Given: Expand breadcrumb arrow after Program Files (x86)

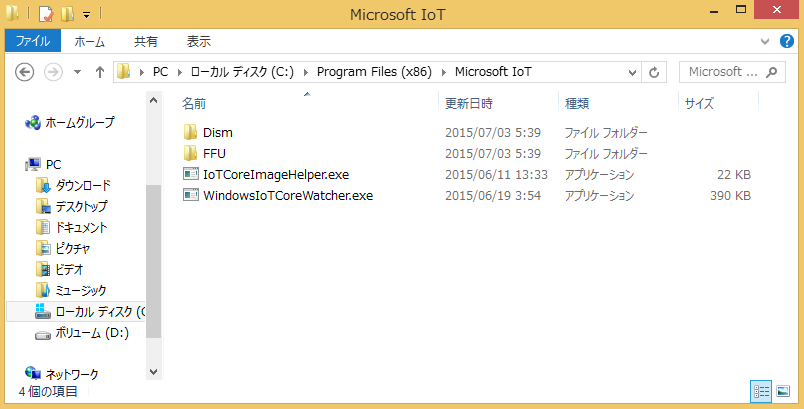Looking at the screenshot, I should pos(444,72).
